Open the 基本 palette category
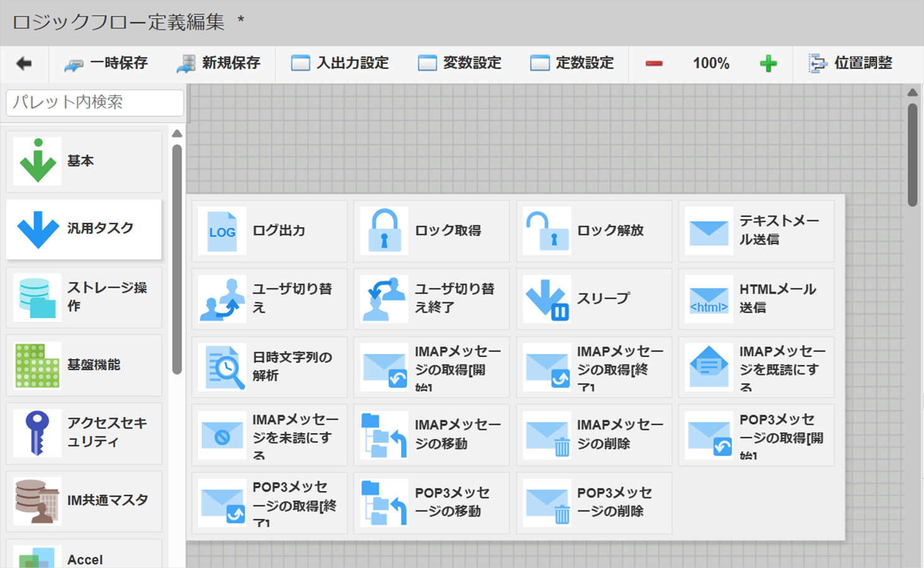This screenshot has height=568, width=924. (83, 161)
